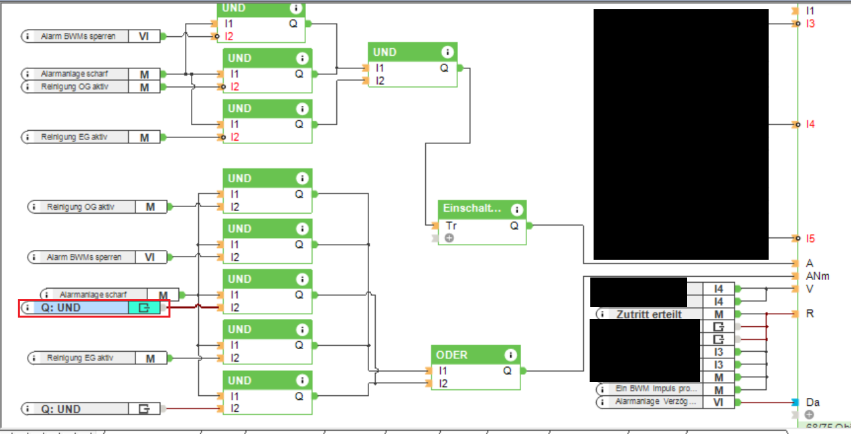The height and width of the screenshot is (434, 868).
Task: Click the I2 input of the ODER block
Action: pyautogui.click(x=443, y=383)
